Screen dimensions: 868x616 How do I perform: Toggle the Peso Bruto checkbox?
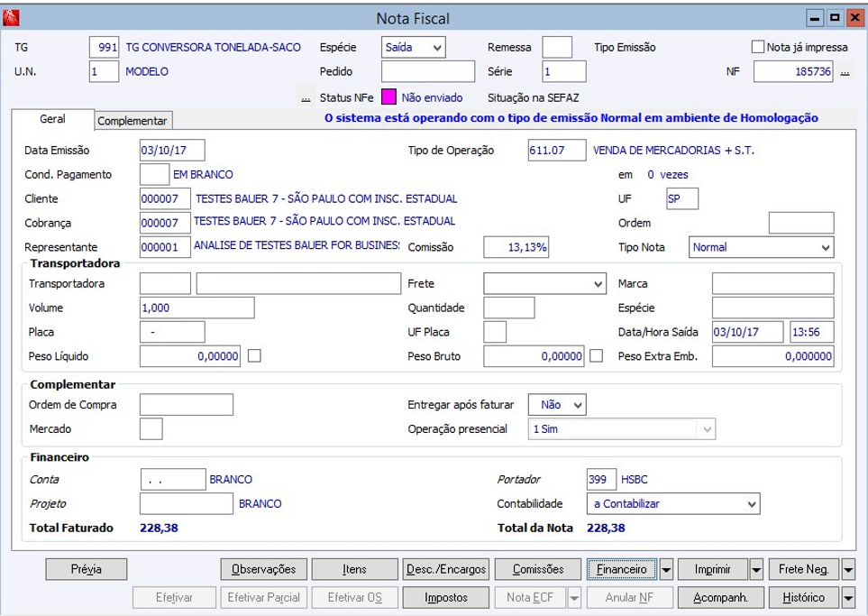tap(596, 356)
